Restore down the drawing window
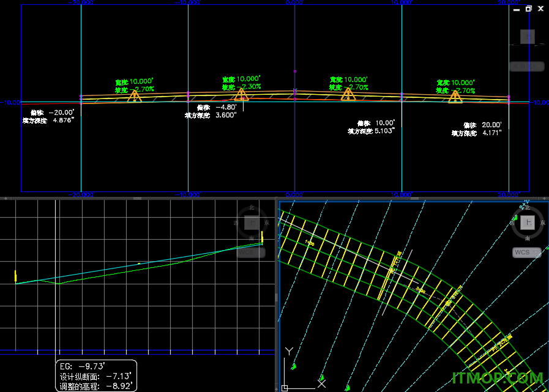Screen dimensions: 549x392 (529, 9)
